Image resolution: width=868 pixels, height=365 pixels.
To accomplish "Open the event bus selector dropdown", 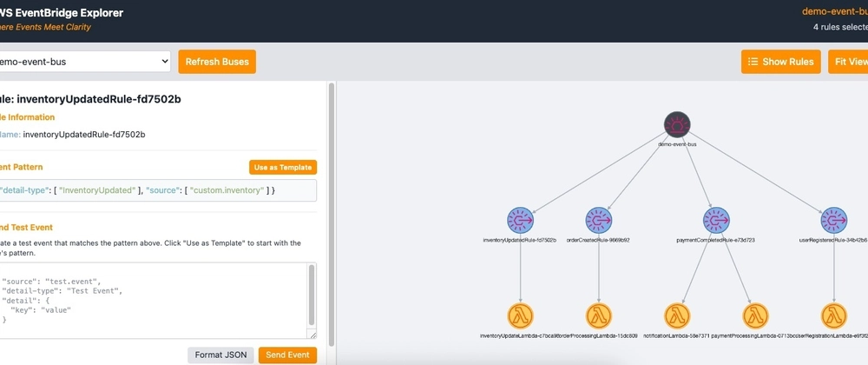I will [85, 62].
